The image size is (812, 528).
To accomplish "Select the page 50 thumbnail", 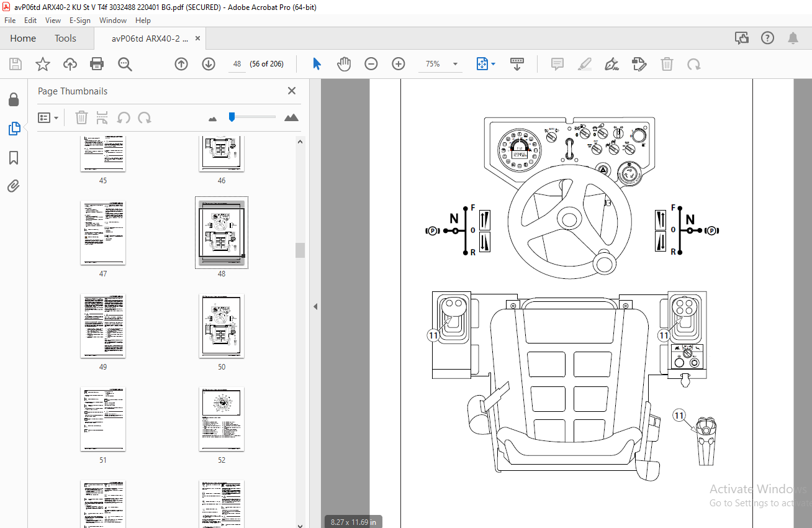I will (222, 326).
